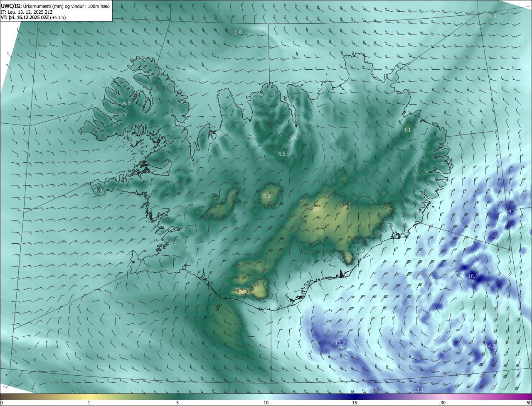Click the 4.1 value label in the northeast
This screenshot has width=532, height=406.
coord(407,130)
